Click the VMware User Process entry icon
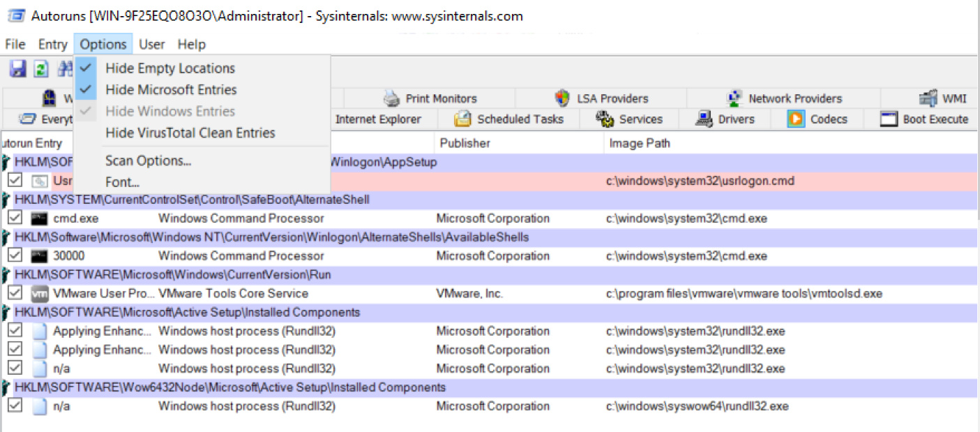This screenshot has height=432, width=980. [40, 294]
